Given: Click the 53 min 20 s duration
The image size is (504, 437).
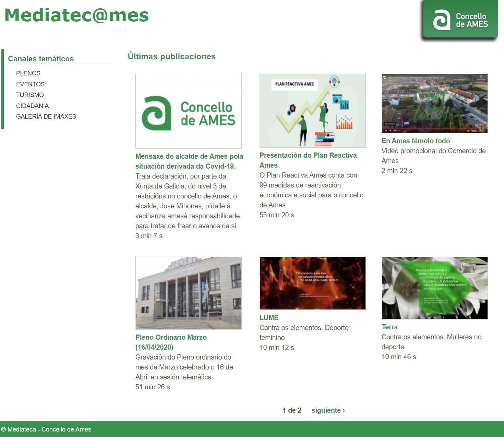Looking at the screenshot, I should point(277,215).
